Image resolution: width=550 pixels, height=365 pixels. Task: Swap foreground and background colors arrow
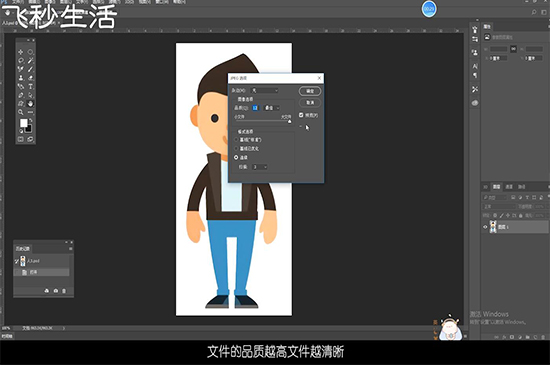pos(31,120)
